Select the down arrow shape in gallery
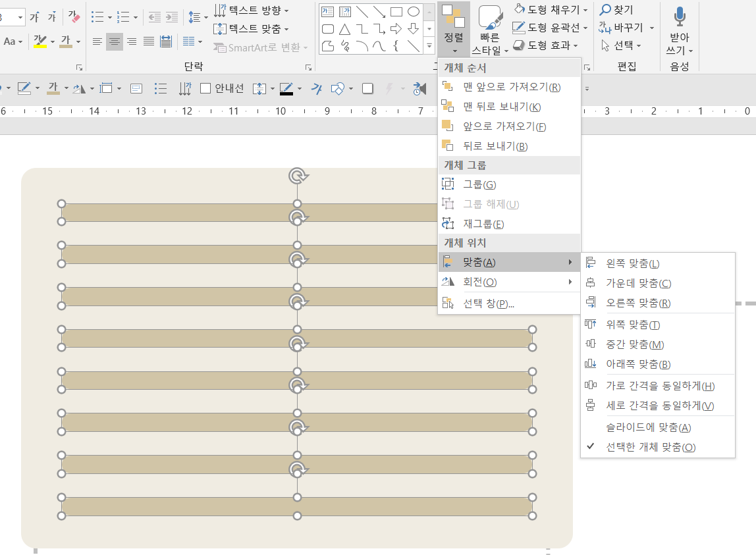Viewport: 756px width, 555px height. [413, 30]
